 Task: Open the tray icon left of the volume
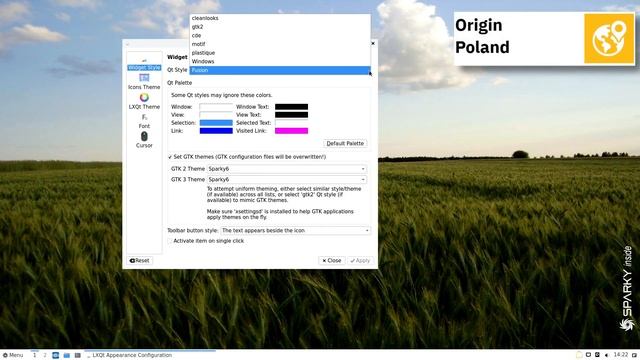(598, 355)
